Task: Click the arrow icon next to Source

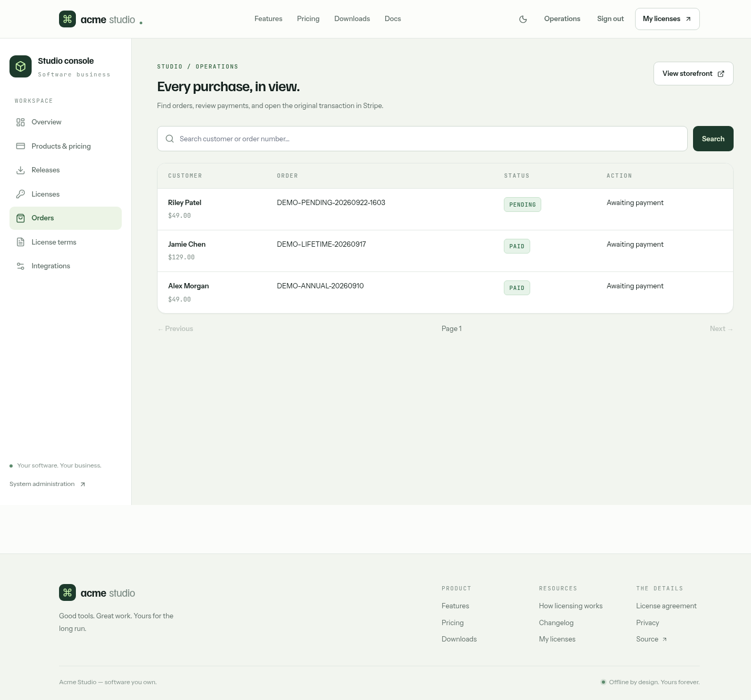Action: pos(665,639)
